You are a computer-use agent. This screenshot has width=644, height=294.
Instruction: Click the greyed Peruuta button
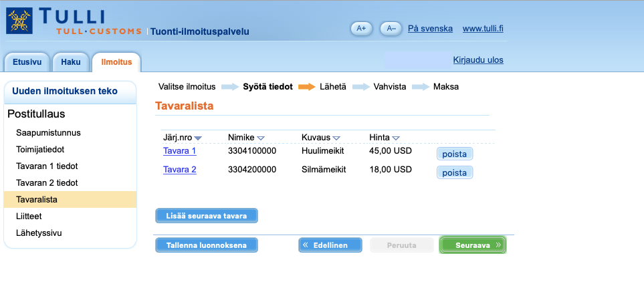tap(402, 245)
